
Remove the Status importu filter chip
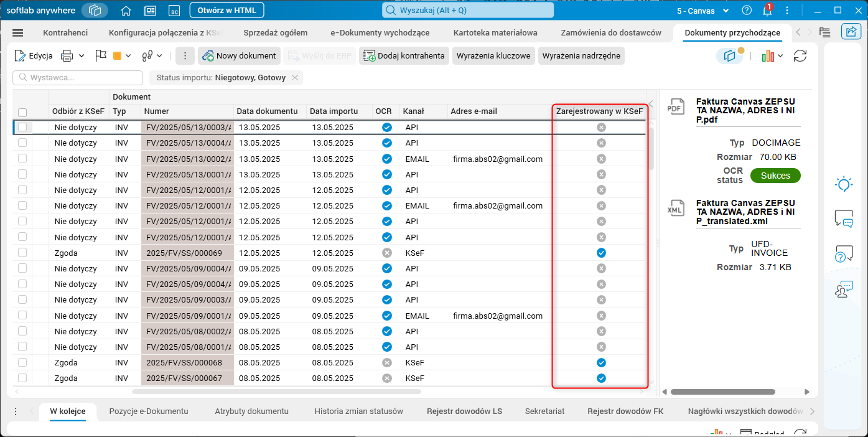pyautogui.click(x=295, y=78)
